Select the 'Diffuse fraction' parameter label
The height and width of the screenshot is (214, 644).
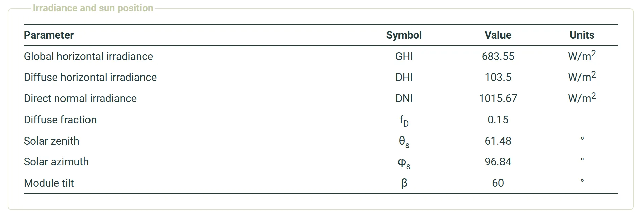pos(60,120)
